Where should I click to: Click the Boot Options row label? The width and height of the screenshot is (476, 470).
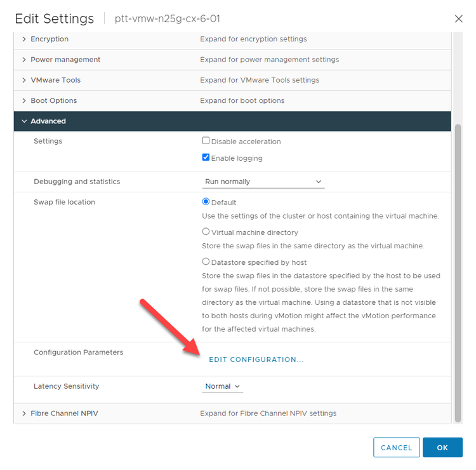coord(54,100)
